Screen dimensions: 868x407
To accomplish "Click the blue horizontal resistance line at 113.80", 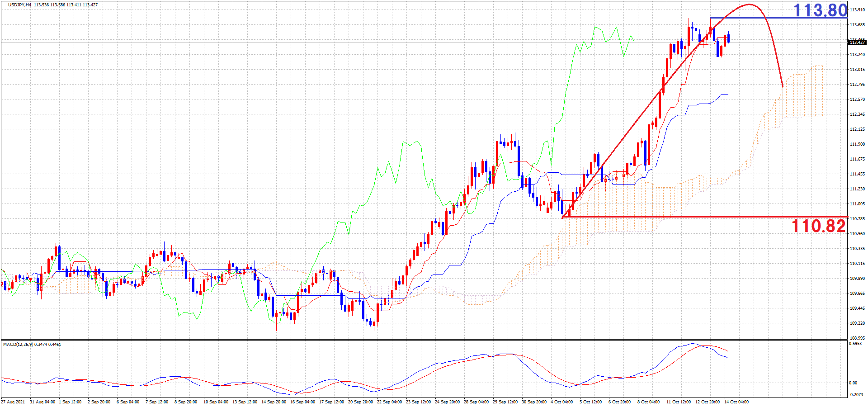I will tap(778, 18).
